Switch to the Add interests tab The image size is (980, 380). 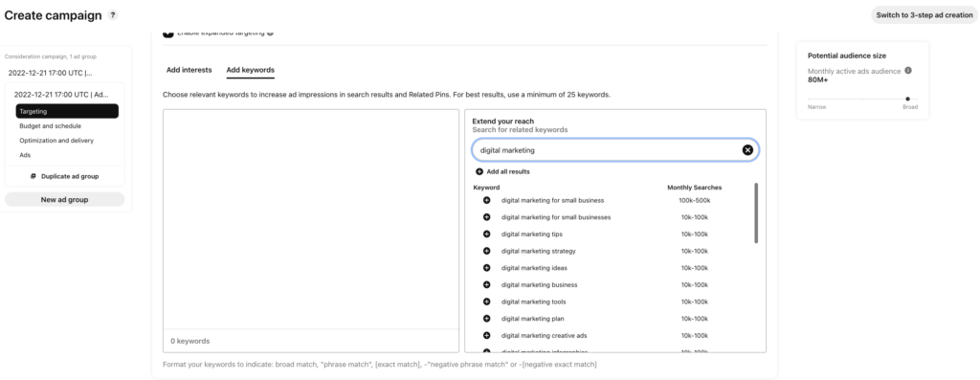point(189,70)
